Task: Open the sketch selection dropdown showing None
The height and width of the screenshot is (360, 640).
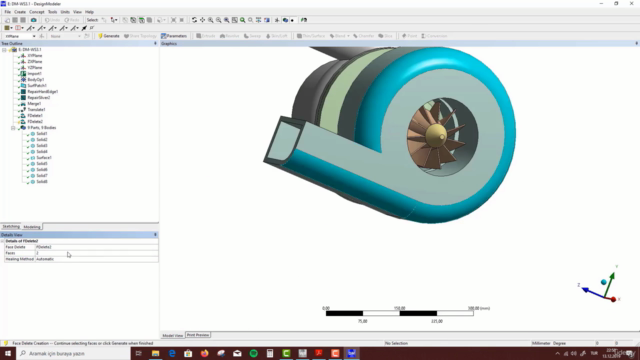Action: click(79, 36)
